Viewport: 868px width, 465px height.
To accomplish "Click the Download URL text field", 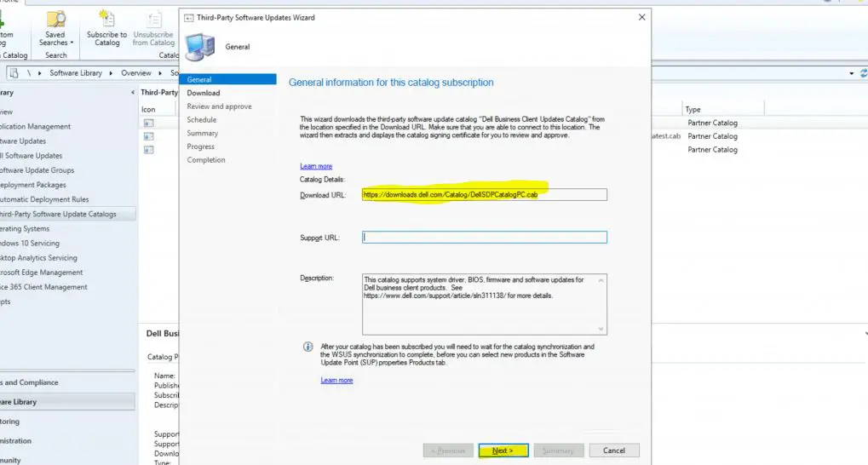I will tap(484, 195).
